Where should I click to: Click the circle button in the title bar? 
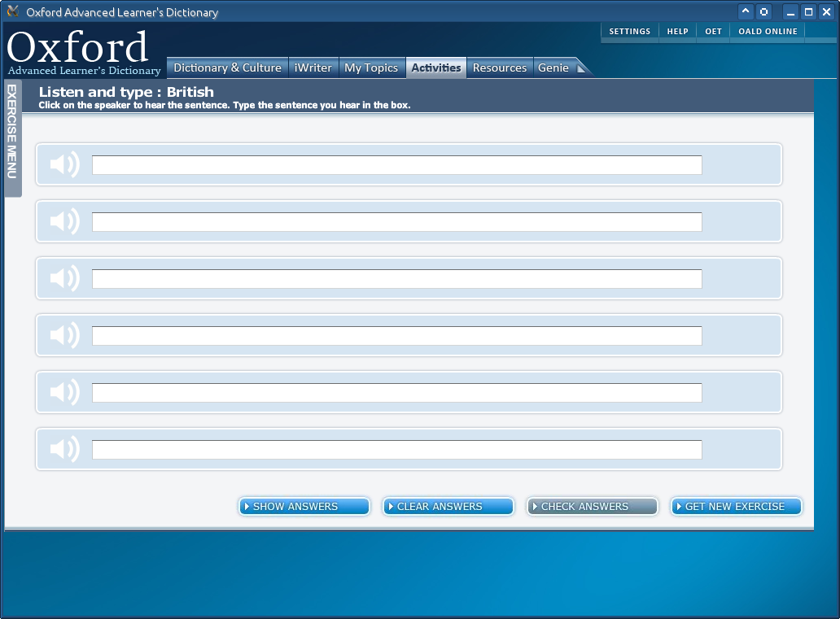(x=764, y=11)
